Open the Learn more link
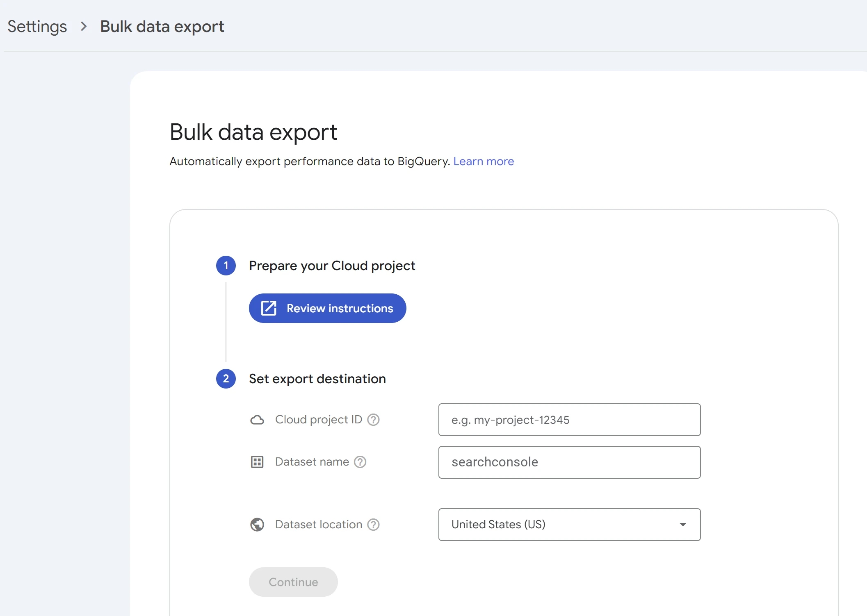867x616 pixels. tap(484, 161)
